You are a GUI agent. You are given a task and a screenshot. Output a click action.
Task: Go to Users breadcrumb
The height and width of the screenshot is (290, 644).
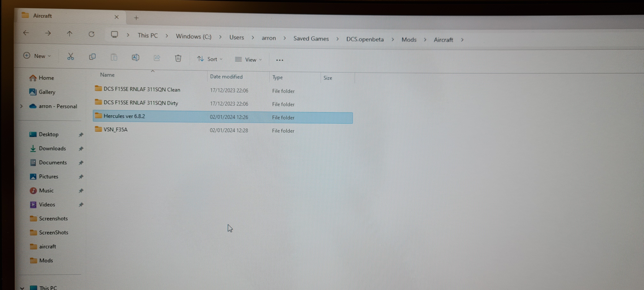(x=237, y=38)
